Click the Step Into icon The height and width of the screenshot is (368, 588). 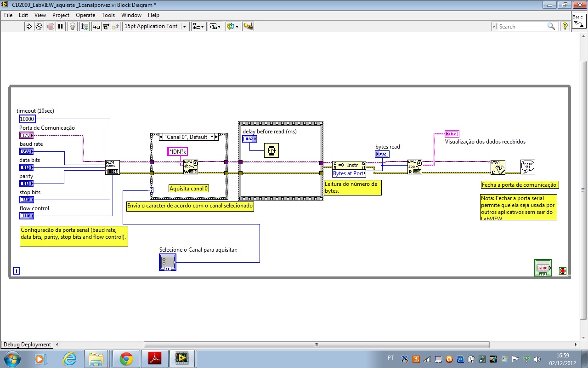(96, 27)
